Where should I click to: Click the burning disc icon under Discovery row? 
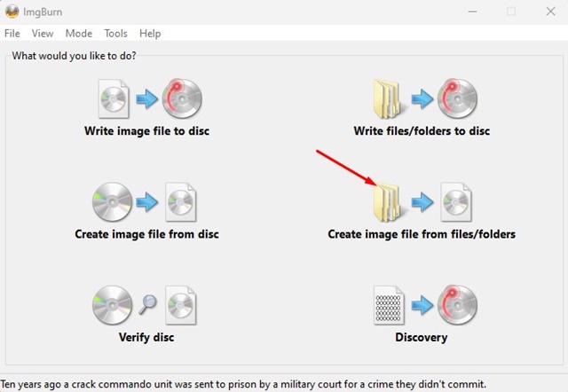[457, 305]
